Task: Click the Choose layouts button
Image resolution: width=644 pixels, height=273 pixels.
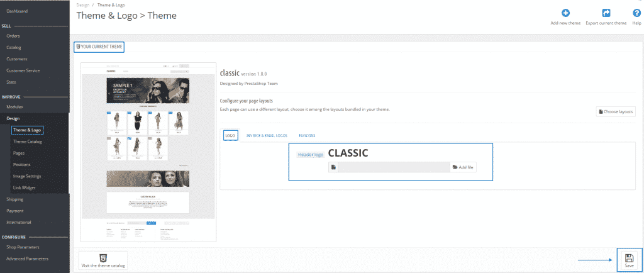Action: [x=616, y=112]
